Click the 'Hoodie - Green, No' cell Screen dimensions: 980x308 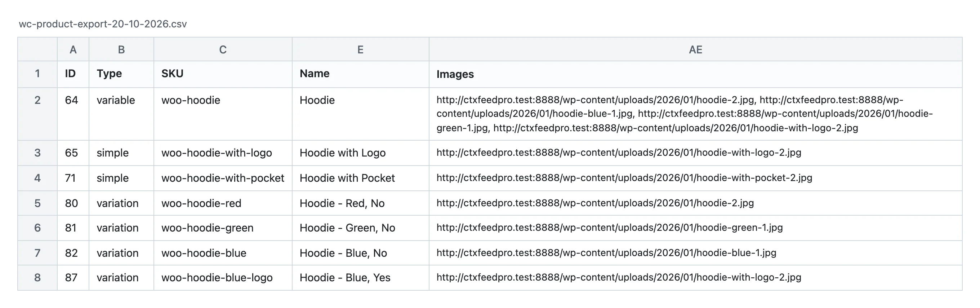(360, 228)
